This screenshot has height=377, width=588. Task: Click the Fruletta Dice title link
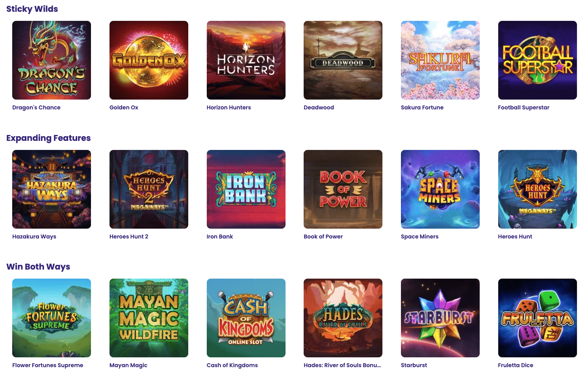516,365
